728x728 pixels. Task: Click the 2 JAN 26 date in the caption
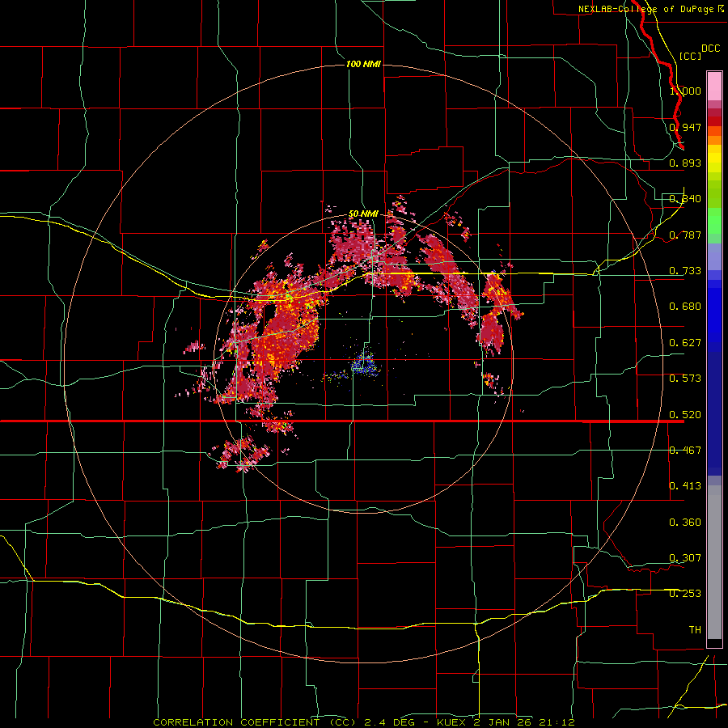click(503, 722)
